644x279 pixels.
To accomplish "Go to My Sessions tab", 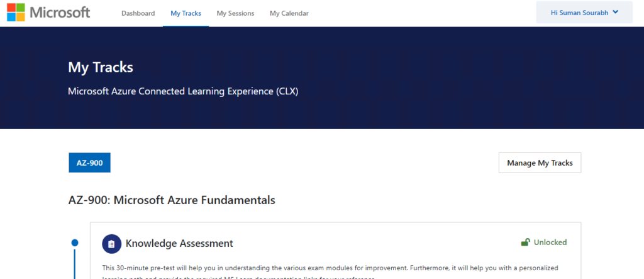I will [x=235, y=13].
